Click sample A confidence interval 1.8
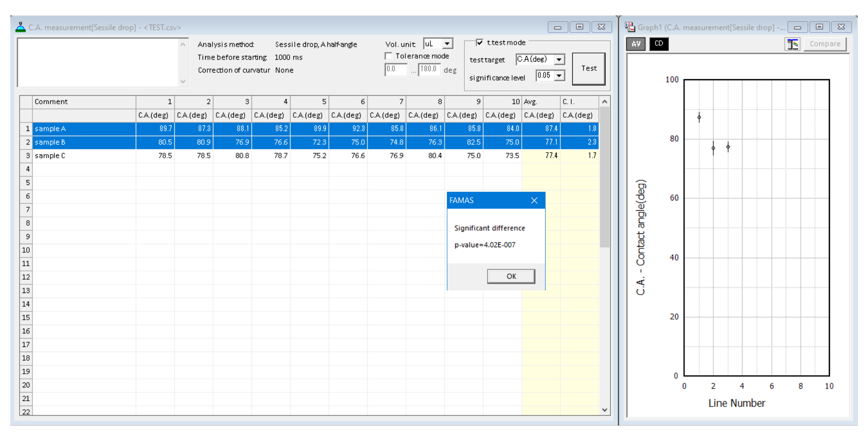This screenshot has width=868, height=441. click(580, 129)
